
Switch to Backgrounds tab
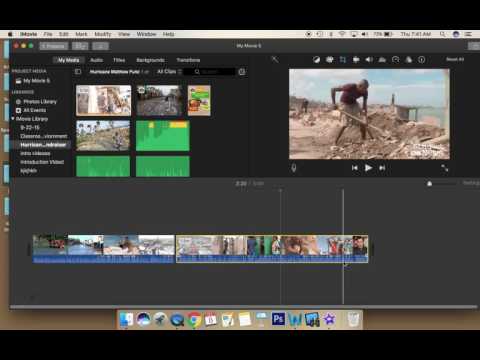tap(151, 60)
